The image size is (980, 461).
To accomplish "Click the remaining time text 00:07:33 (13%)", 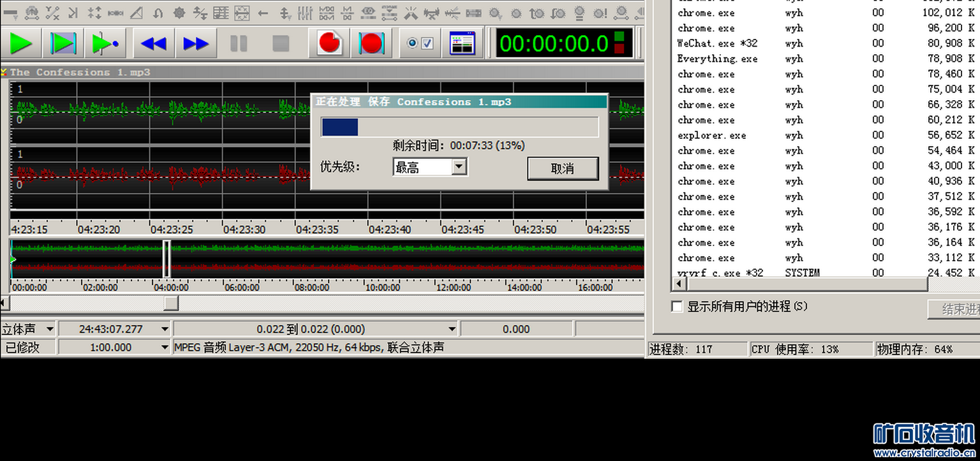I will [x=487, y=145].
